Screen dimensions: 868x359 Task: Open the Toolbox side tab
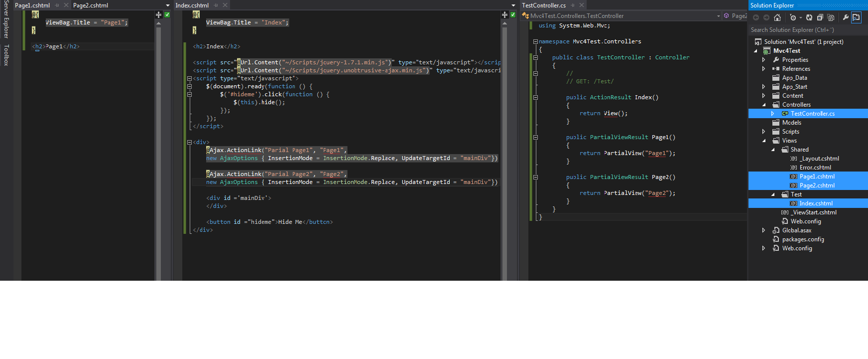click(6, 55)
